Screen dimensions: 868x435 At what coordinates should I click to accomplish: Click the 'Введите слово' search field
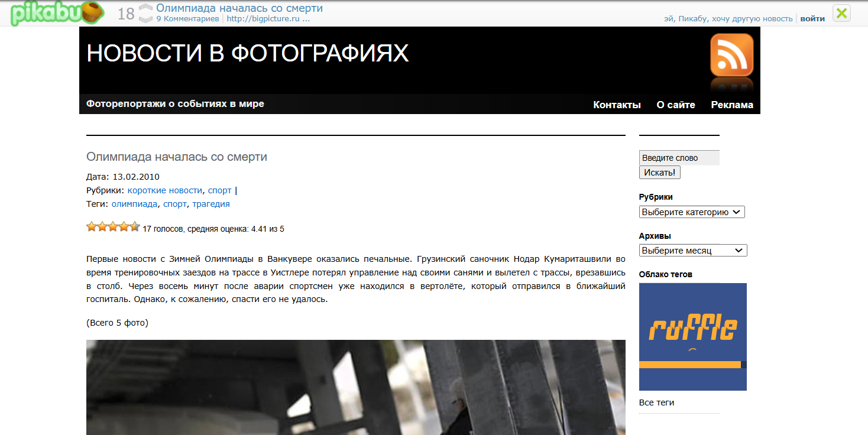coord(679,158)
